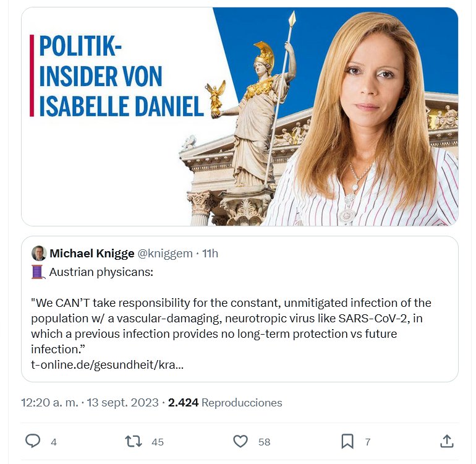Click Michael Knigge's profile avatar
This screenshot has height=464, width=476.
point(38,254)
